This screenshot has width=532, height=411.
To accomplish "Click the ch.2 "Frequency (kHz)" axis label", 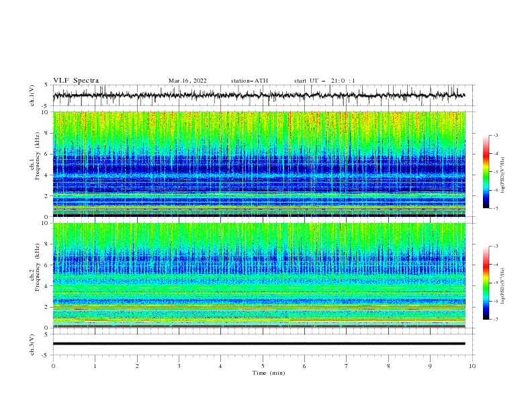I will pyautogui.click(x=38, y=267).
